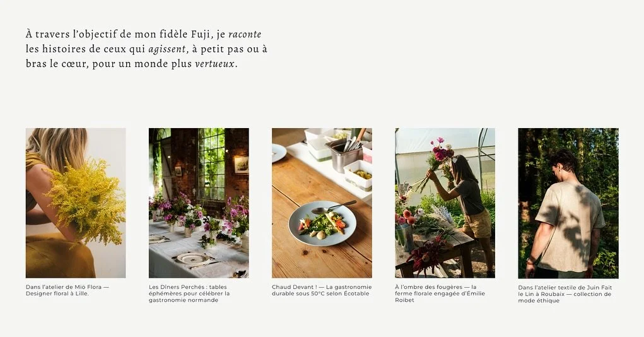
Task: Click caption 'Chaud Devant ! — La gastronomie durable'
Action: (322, 290)
